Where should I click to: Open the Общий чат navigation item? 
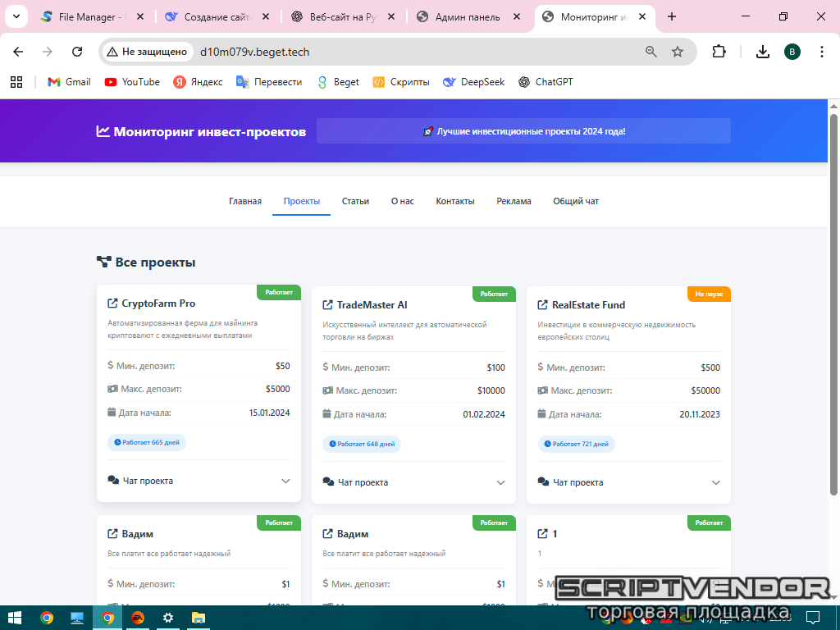click(576, 201)
